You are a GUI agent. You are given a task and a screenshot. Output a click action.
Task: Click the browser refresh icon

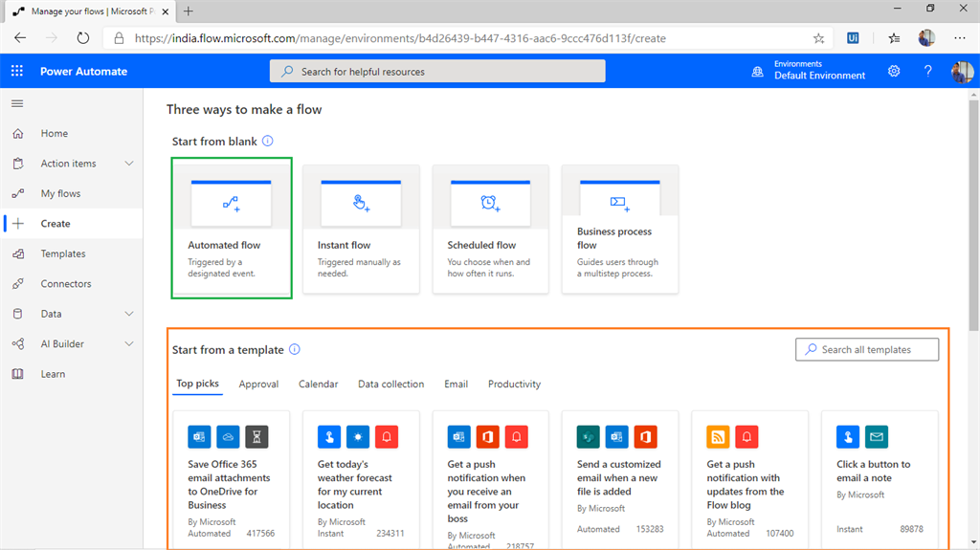[x=82, y=38]
